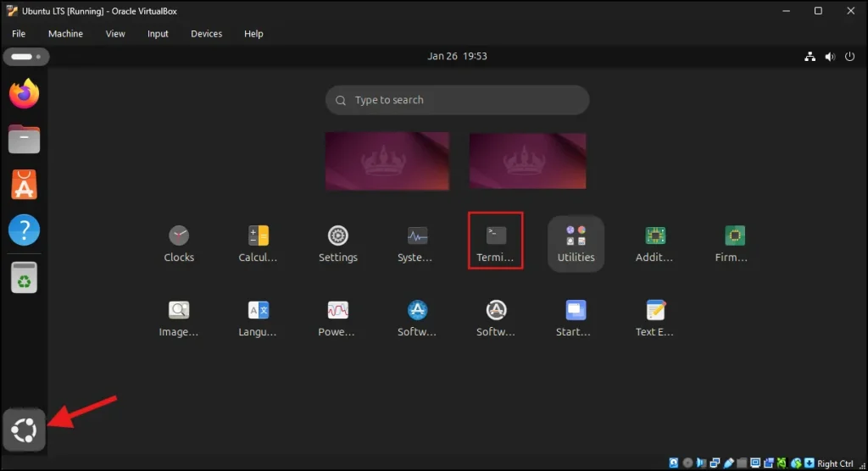The width and height of the screenshot is (868, 471).
Task: Open the Software & Updates app with the blue icon
Action: (x=417, y=319)
